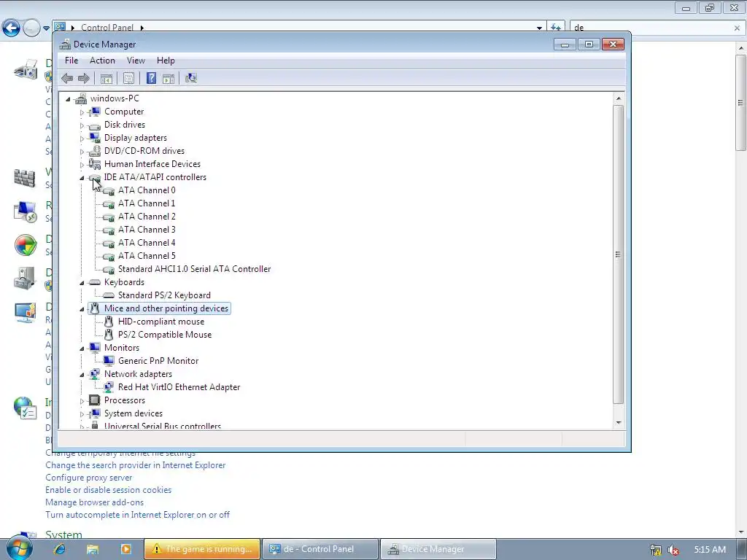Open the Properties toolbar icon in Device Manager

tap(128, 78)
